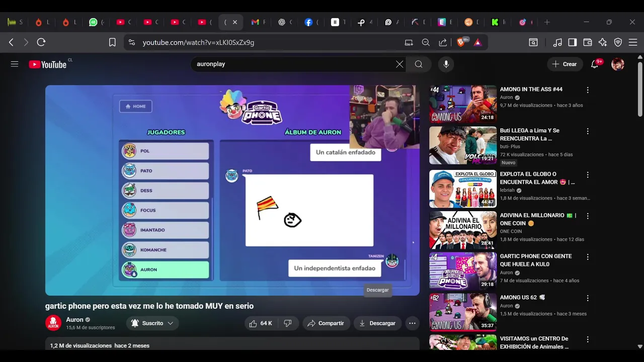The image size is (644, 362).
Task: Open options menu for EXPLOTA EL GLOBO video
Action: [588, 175]
